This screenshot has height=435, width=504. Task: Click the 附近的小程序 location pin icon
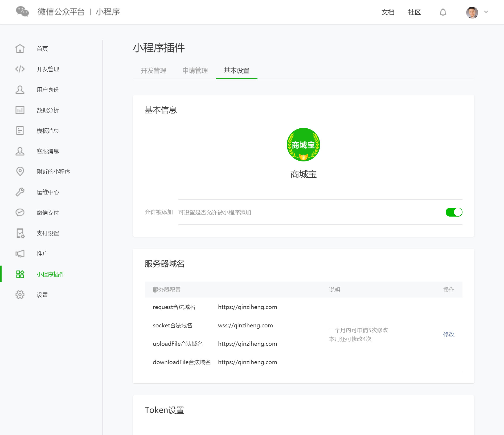point(20,172)
